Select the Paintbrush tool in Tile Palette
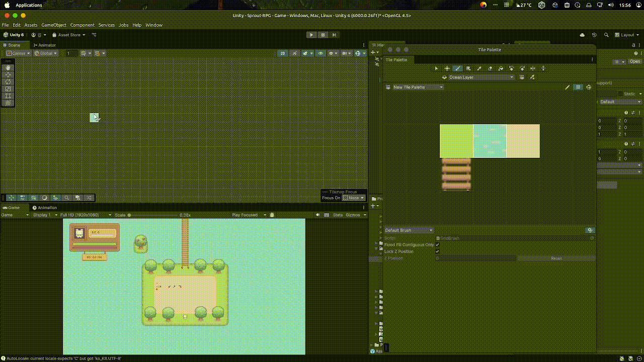This screenshot has width=644, height=362. coord(457,68)
